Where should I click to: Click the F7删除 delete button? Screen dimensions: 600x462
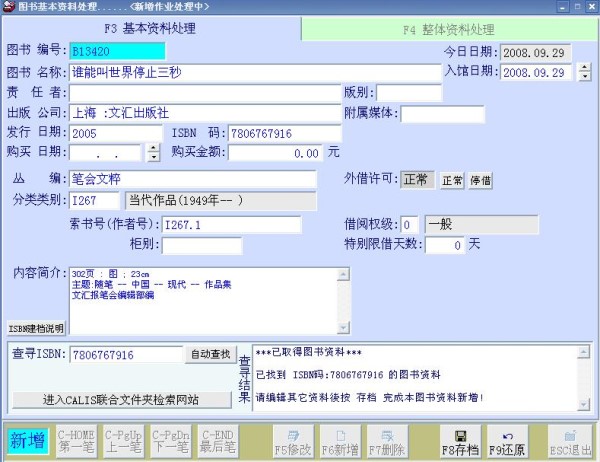click(387, 441)
